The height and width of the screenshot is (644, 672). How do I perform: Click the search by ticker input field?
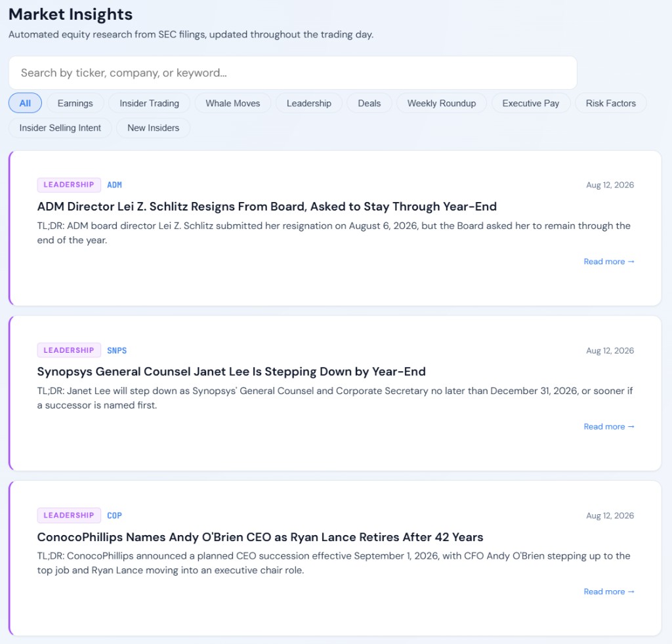click(293, 73)
